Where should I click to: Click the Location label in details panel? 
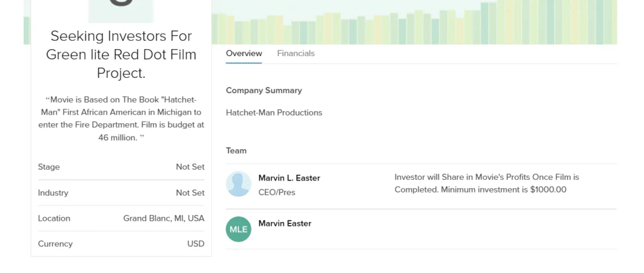tap(54, 218)
